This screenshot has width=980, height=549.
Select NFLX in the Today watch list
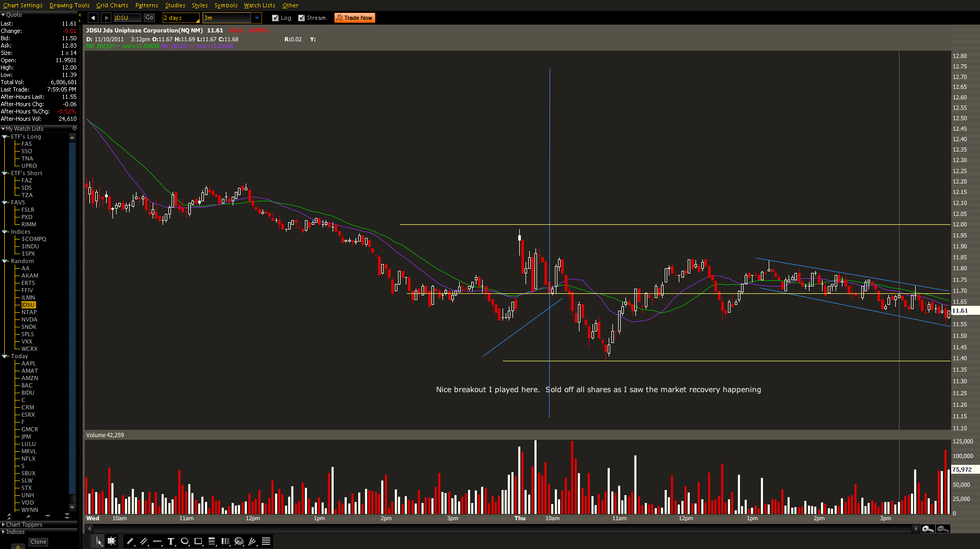[28, 459]
